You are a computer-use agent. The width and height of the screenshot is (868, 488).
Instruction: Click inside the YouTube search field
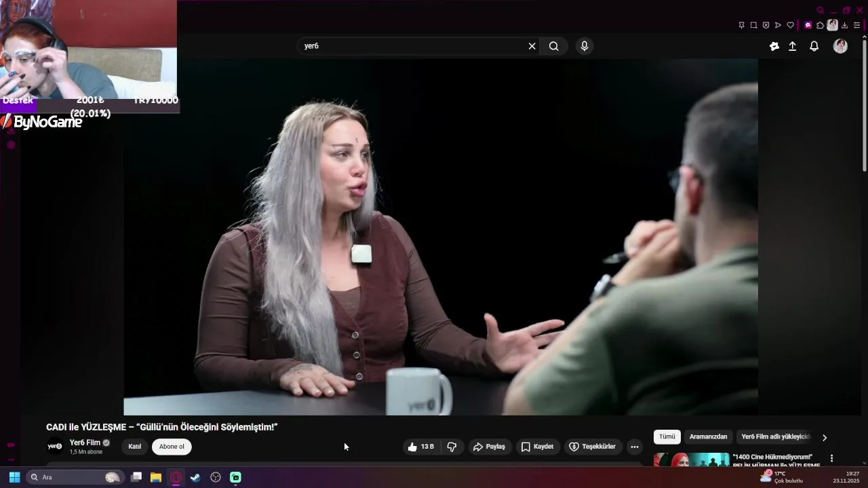(x=414, y=46)
